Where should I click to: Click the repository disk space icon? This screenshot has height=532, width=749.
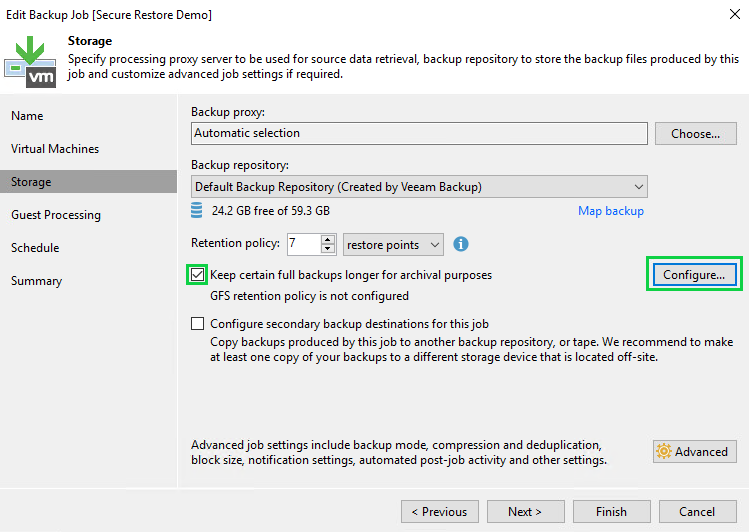pos(196,211)
